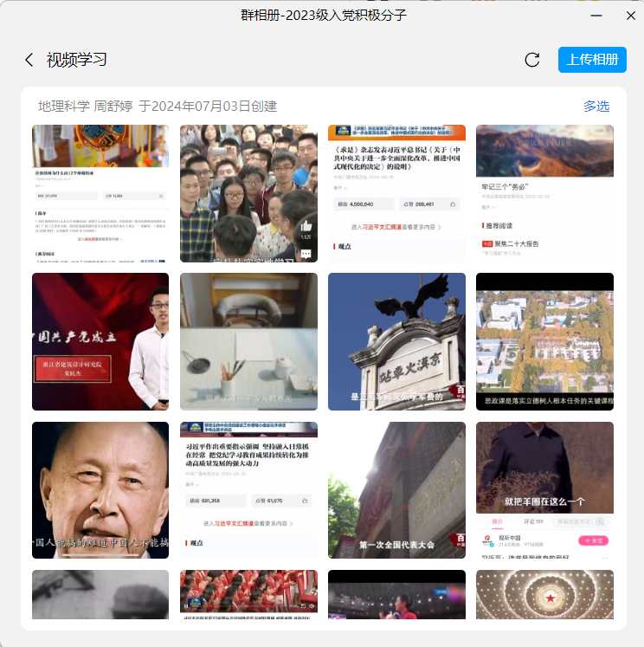Minimize the group album window
Screen dimensions: 644x647
click(596, 16)
